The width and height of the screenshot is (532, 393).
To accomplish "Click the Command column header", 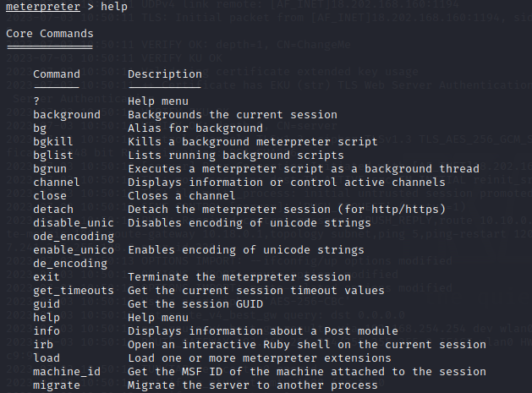I will pyautogui.click(x=57, y=74).
